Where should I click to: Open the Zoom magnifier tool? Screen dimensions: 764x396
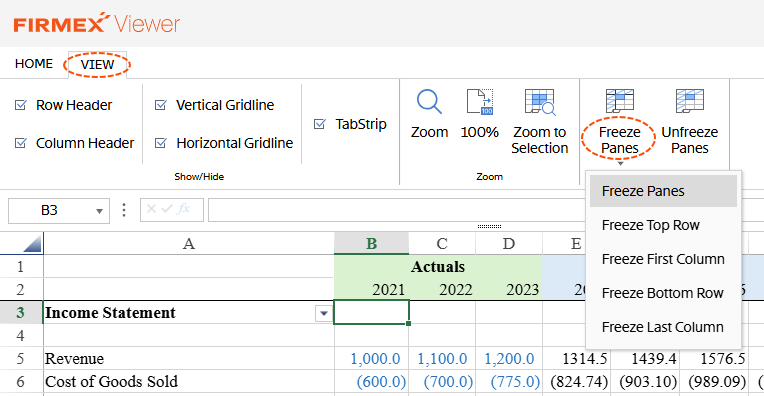(429, 101)
